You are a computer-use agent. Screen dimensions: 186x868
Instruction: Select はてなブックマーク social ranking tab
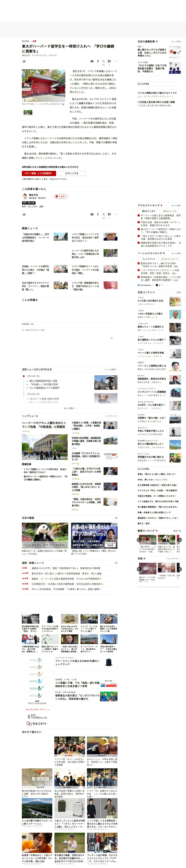coord(170,259)
